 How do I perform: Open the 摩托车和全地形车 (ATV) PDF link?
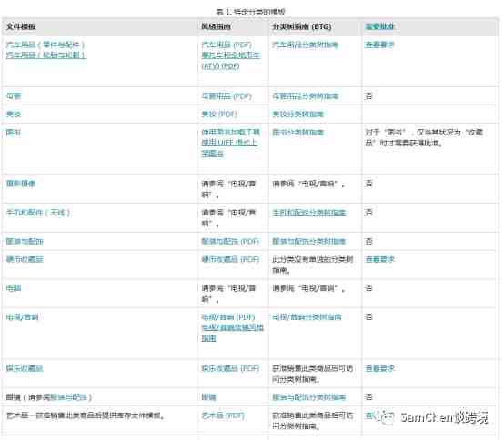coord(230,60)
